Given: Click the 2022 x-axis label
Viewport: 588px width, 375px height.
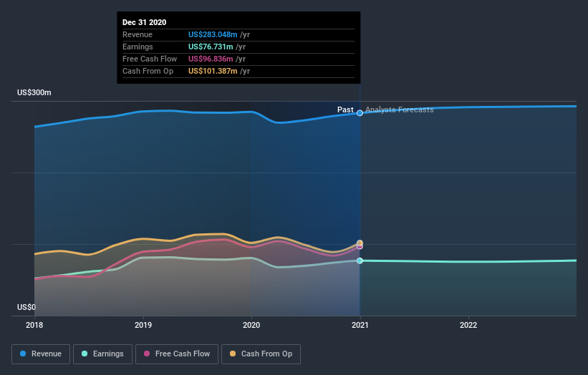Looking at the screenshot, I should click(468, 325).
